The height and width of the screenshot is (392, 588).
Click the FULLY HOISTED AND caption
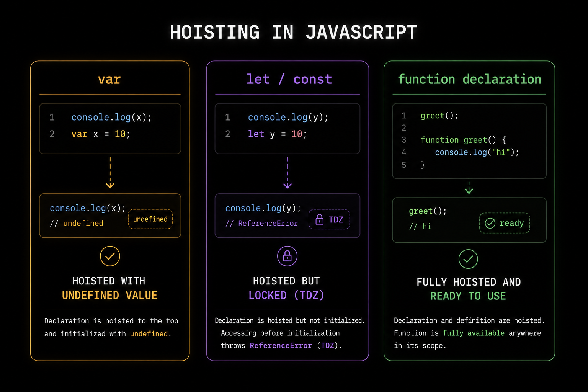click(469, 282)
